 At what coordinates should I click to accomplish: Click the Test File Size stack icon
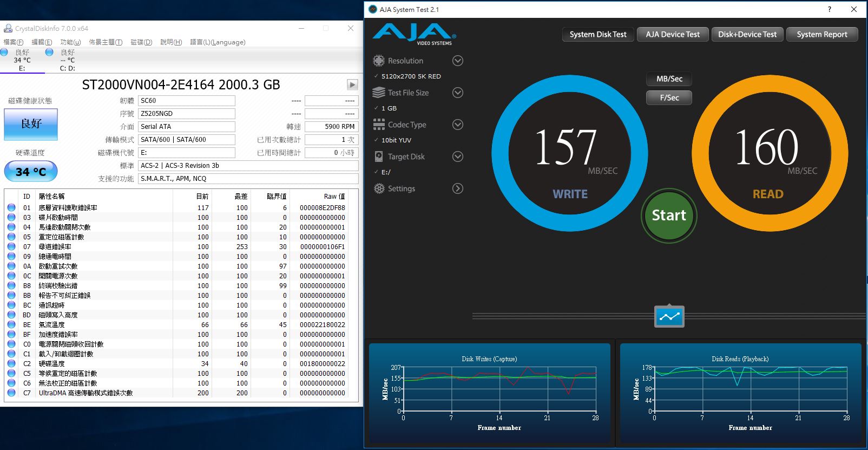tap(379, 93)
